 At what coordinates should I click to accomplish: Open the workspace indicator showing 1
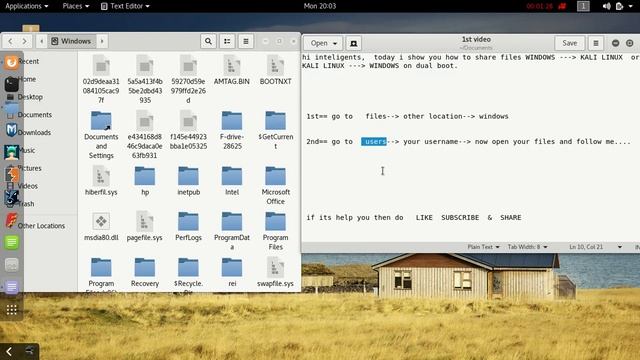[x=583, y=6]
